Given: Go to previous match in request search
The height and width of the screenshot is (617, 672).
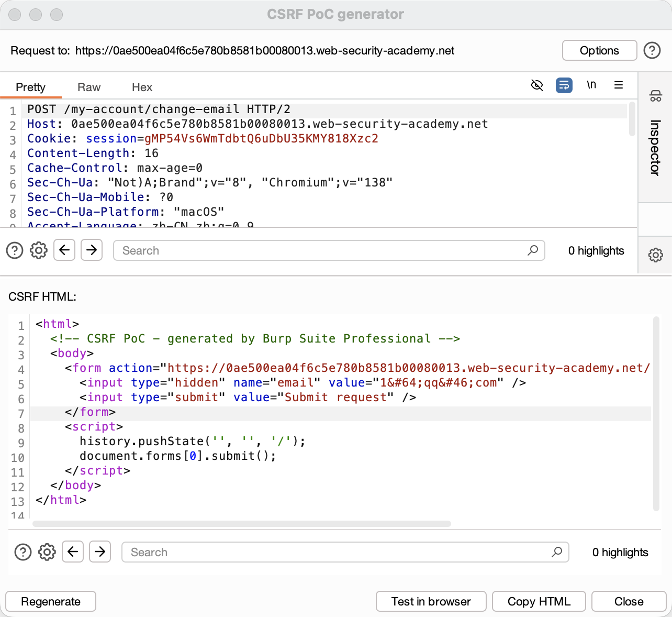Looking at the screenshot, I should tap(64, 250).
